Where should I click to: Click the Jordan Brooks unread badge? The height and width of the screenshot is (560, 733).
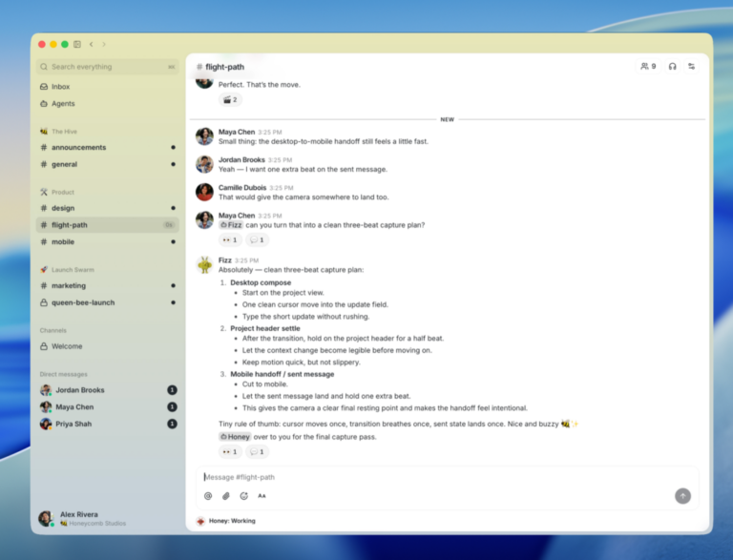[x=172, y=390]
